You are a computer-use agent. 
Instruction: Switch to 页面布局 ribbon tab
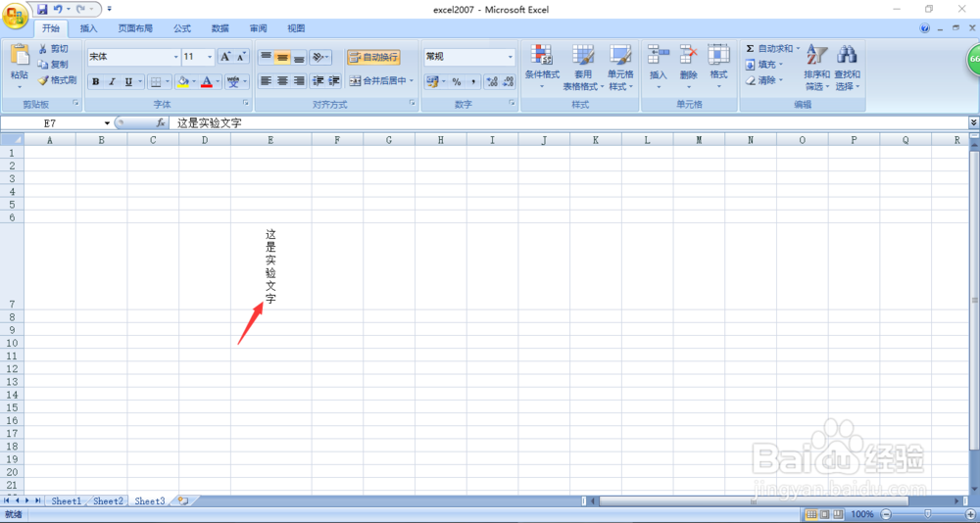coord(135,28)
